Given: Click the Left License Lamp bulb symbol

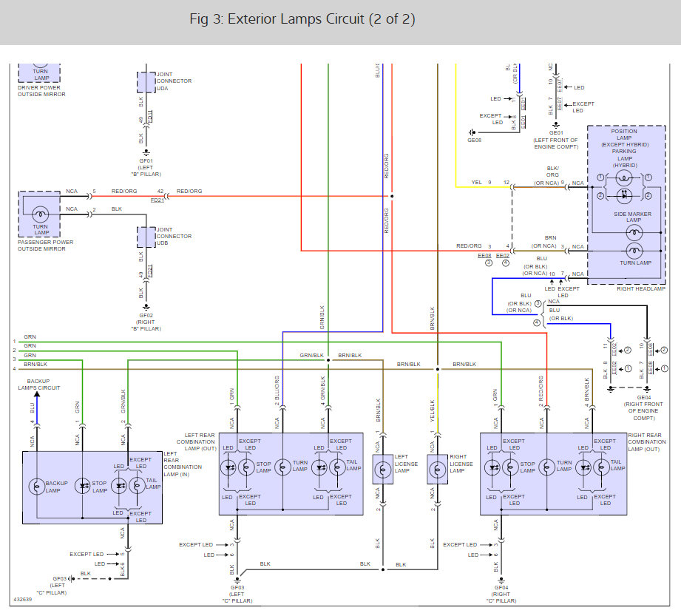Looking at the screenshot, I should point(382,470).
